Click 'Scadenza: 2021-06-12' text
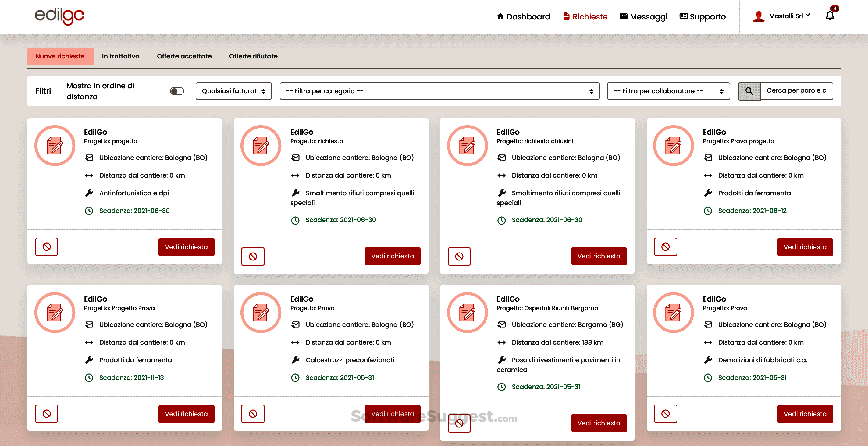Screen dimensions: 868x446 click(x=752, y=211)
